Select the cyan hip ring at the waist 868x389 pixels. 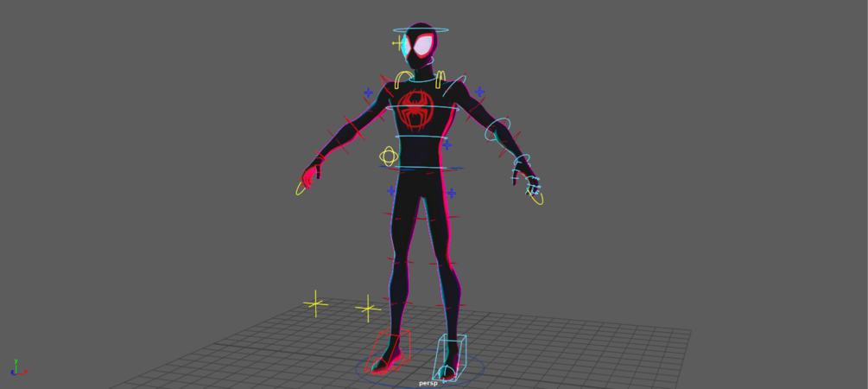(x=421, y=168)
